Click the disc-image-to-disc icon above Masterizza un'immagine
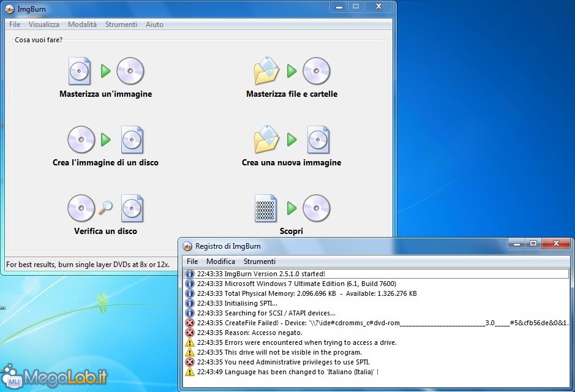Image resolution: width=575 pixels, height=392 pixels. [x=106, y=71]
